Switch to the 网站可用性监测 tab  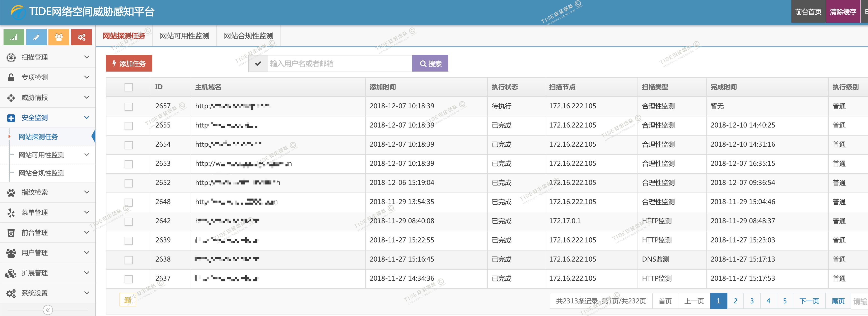coord(184,36)
